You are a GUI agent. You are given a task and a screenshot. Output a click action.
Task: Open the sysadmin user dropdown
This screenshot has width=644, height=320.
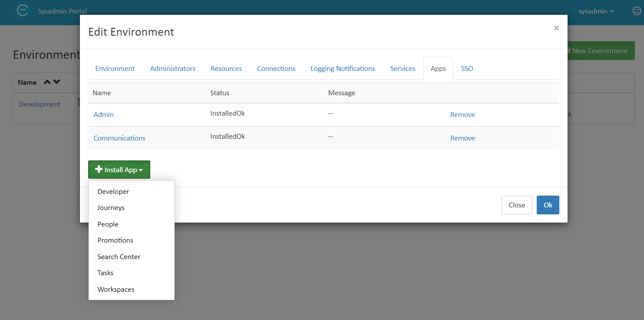(x=596, y=11)
